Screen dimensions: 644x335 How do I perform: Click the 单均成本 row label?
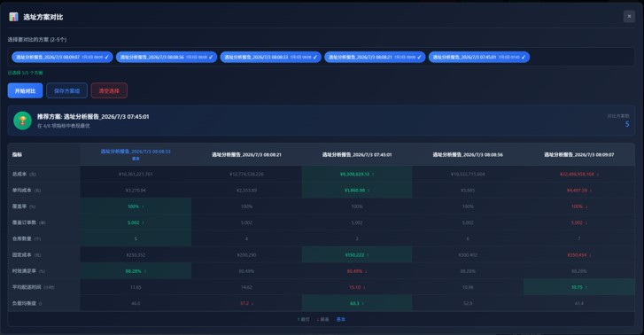27,191
